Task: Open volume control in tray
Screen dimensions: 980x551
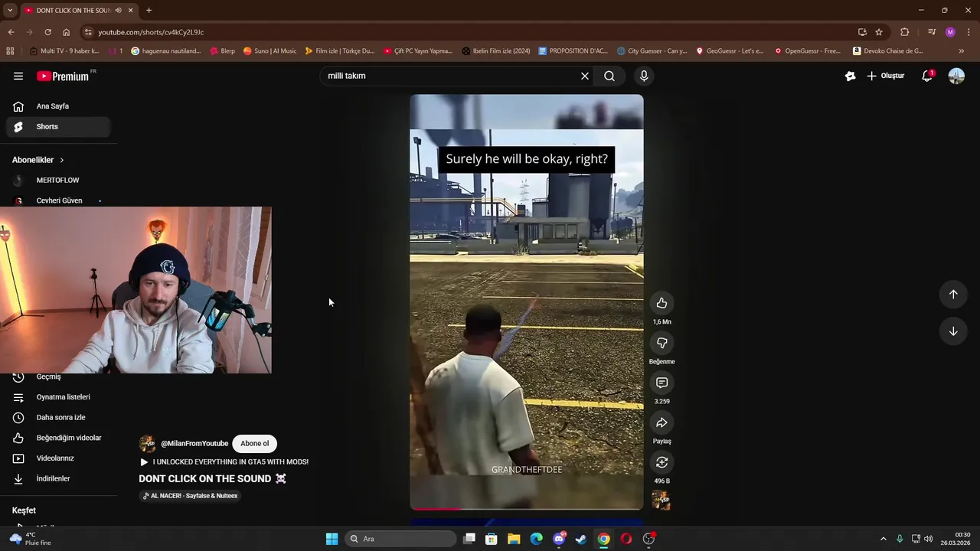Action: tap(928, 539)
